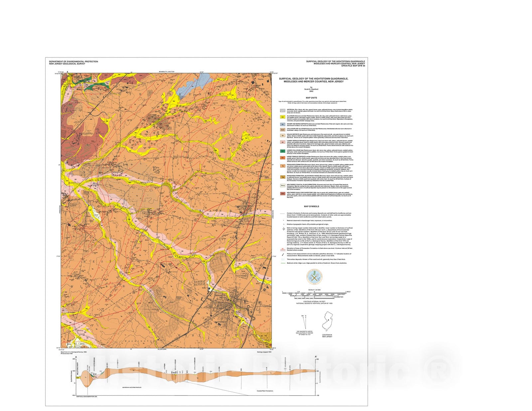Screen dimensions: 532x411
Task: Click the orange Upper Terrace Deposits swatch
Action: pos(283,158)
